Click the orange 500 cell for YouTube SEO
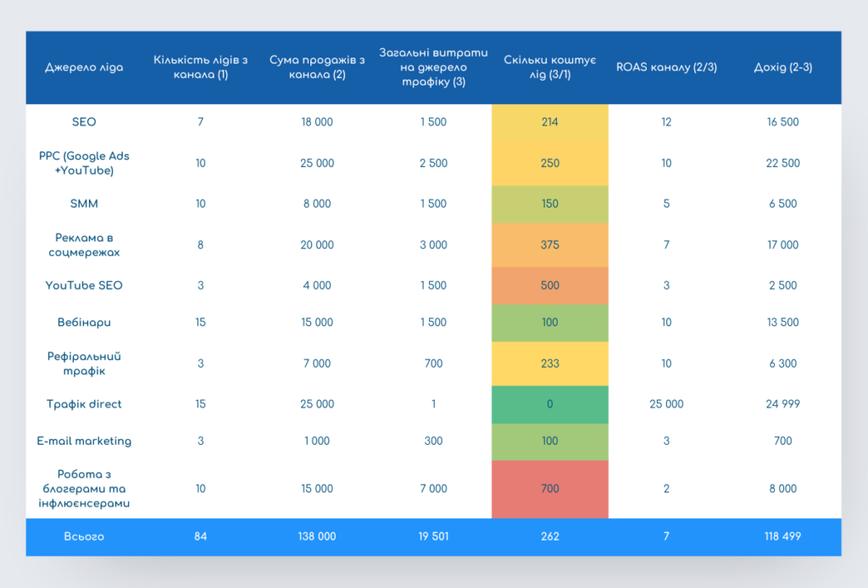The width and height of the screenshot is (868, 588). pos(549,286)
